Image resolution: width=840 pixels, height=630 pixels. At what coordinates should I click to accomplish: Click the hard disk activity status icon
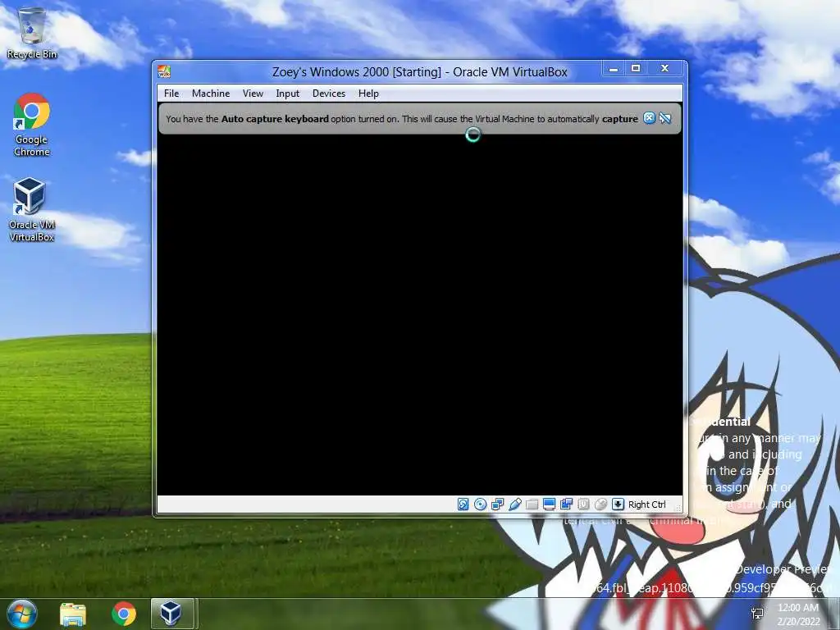pos(463,504)
